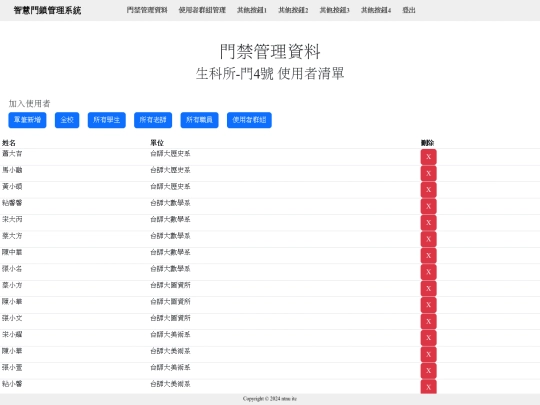The height and width of the screenshot is (405, 540).
Task: Add all students with 所有學生
Action: tap(106, 120)
